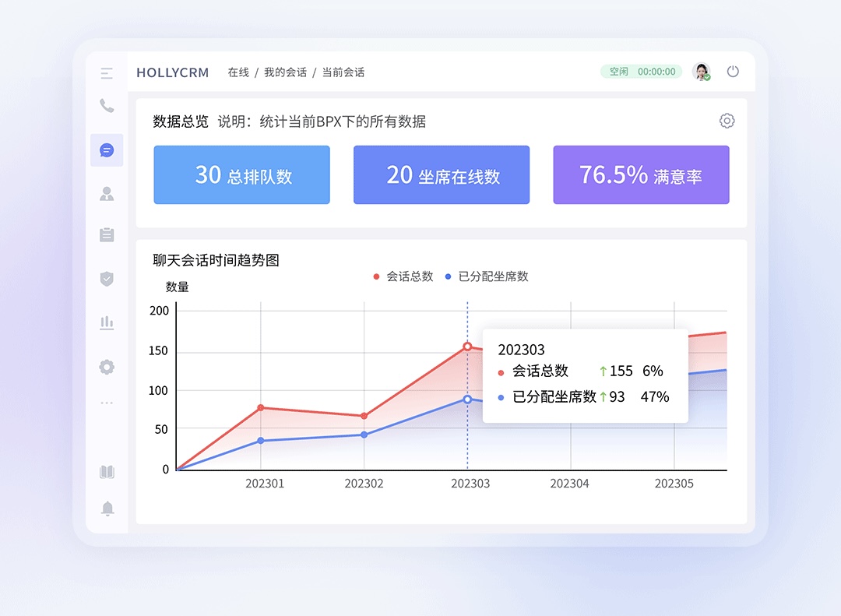
Task: Open the clipboard tasks sidebar icon
Action: click(x=107, y=234)
